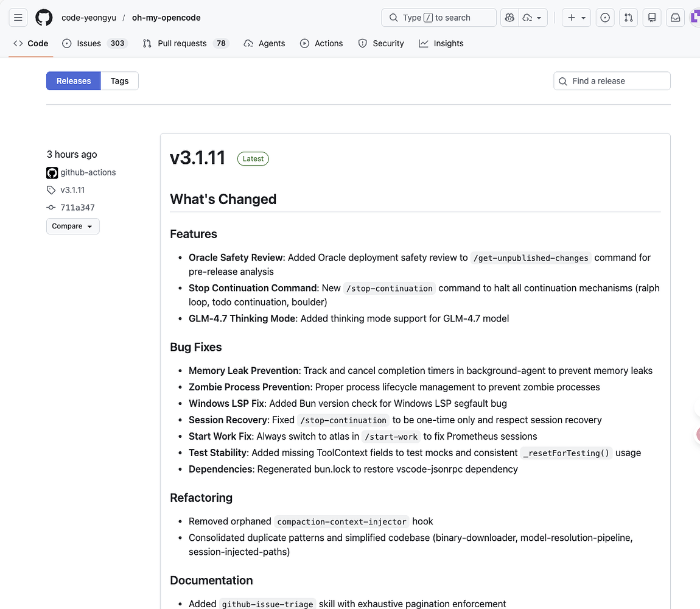Viewport: 700px width, 609px height.
Task: Click the Agents tab icon
Action: click(x=248, y=43)
